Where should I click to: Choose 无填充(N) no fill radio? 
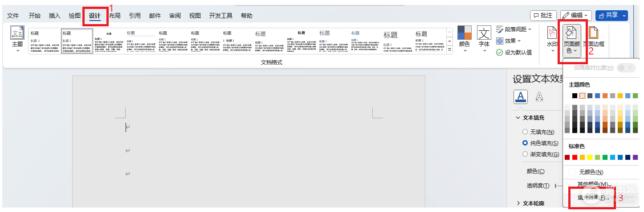point(525,132)
